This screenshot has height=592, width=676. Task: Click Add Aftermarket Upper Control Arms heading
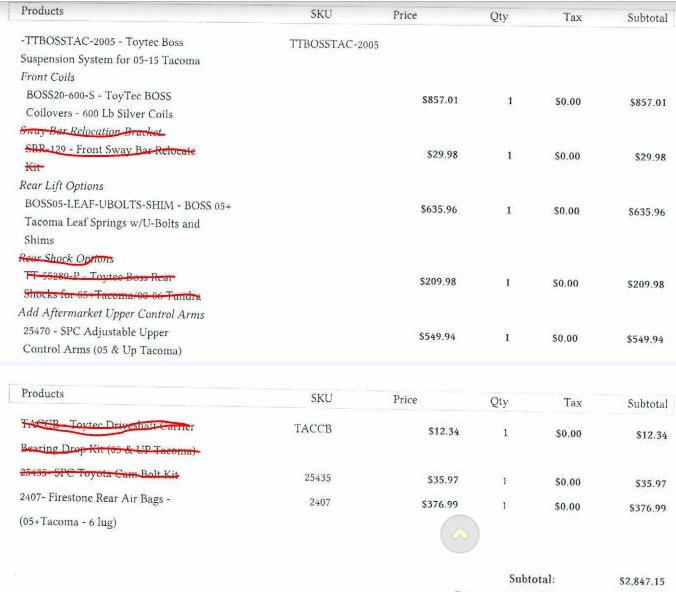[x=111, y=313]
